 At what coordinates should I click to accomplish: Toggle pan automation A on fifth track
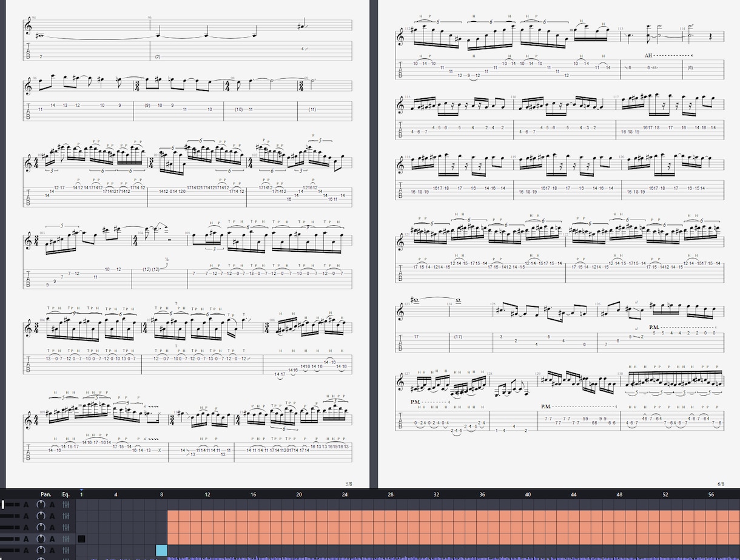53,550
